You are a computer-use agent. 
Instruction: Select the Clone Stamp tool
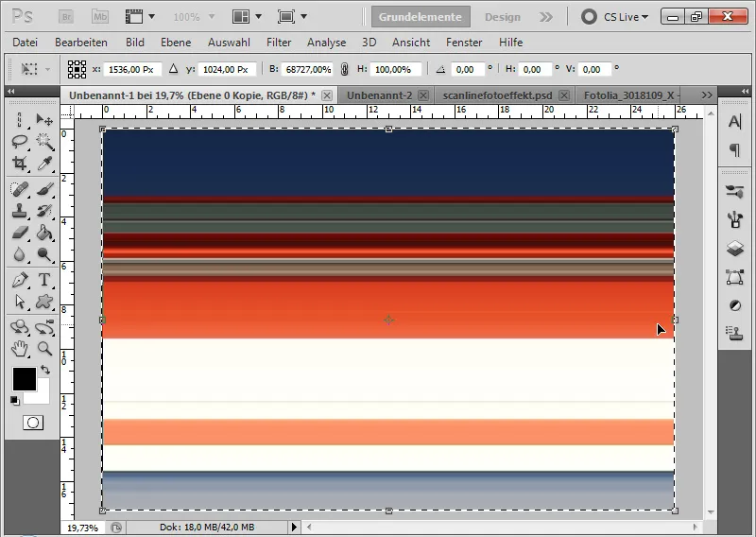tap(20, 211)
